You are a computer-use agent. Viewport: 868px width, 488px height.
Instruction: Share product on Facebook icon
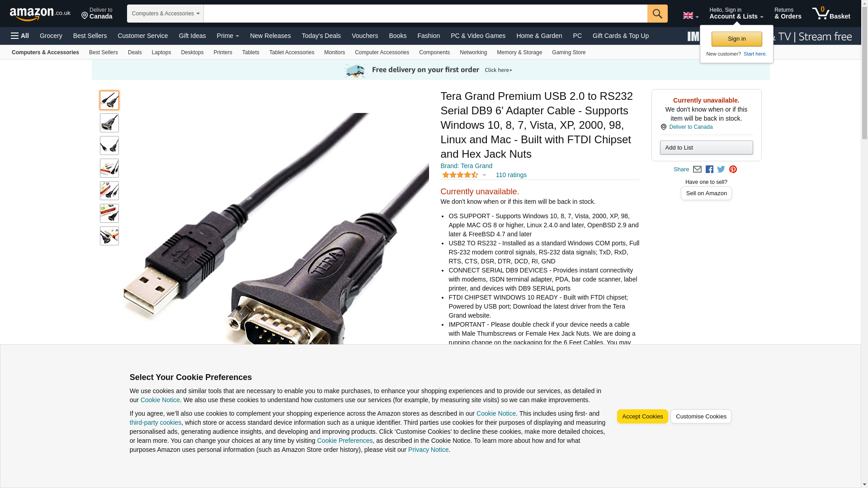(709, 169)
